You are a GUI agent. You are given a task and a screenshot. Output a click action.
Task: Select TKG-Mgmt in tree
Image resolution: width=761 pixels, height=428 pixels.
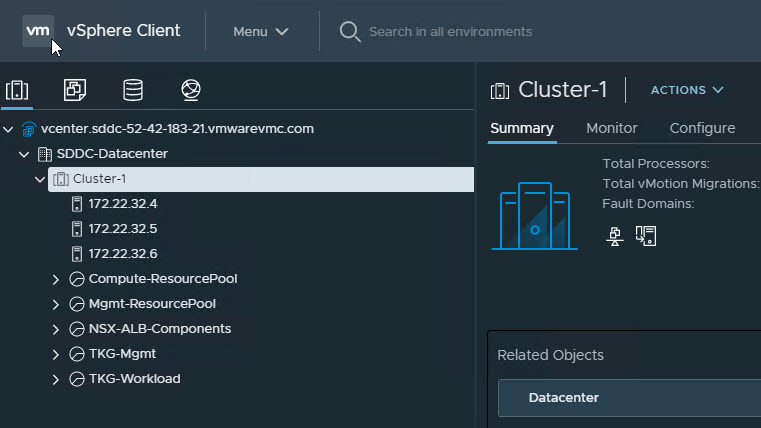point(122,354)
